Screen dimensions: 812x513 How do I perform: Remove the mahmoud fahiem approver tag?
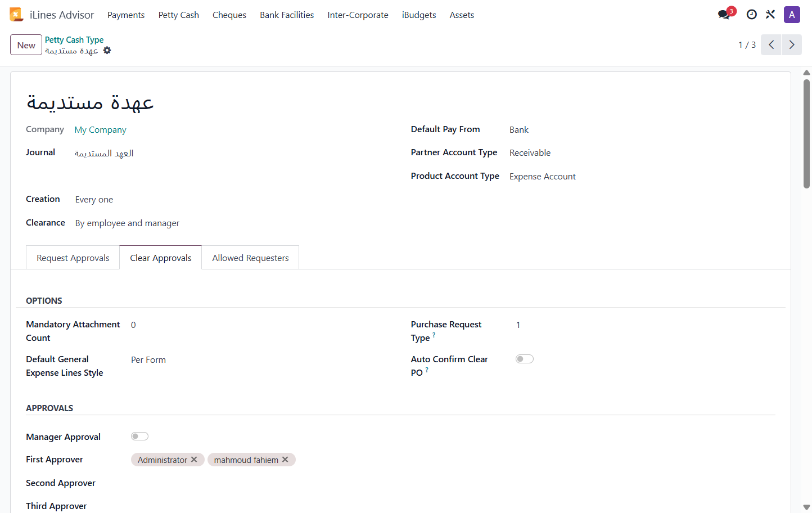[x=285, y=460]
